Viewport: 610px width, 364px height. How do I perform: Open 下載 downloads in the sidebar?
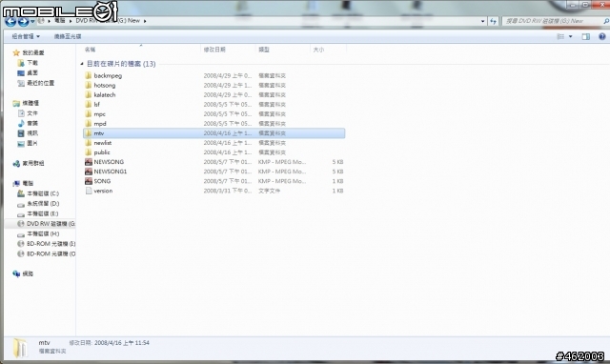[28, 63]
